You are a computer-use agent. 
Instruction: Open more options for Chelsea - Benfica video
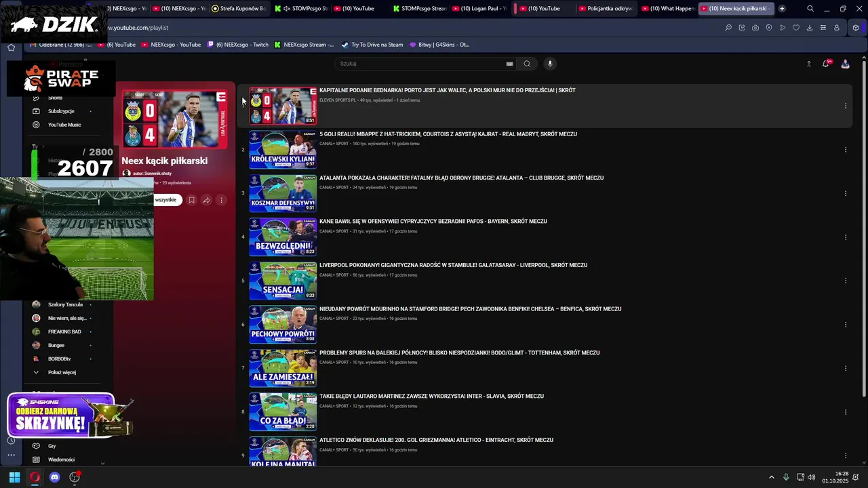pos(846,325)
